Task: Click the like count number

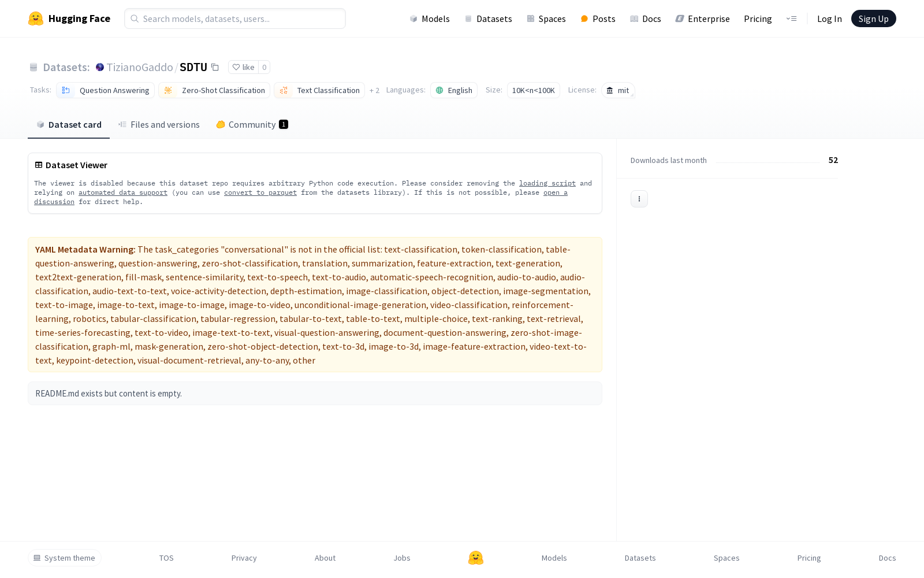Action: [x=264, y=67]
